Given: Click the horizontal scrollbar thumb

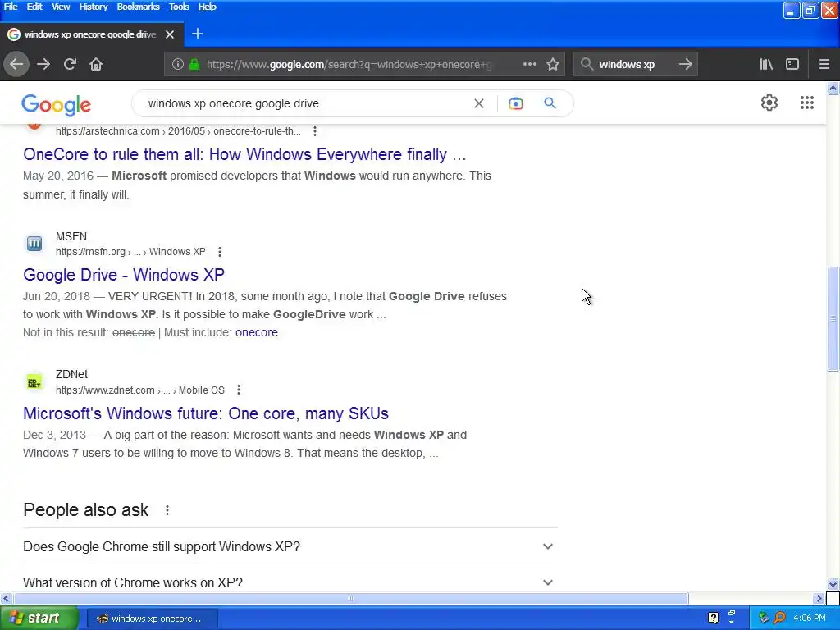Looking at the screenshot, I should (351, 598).
